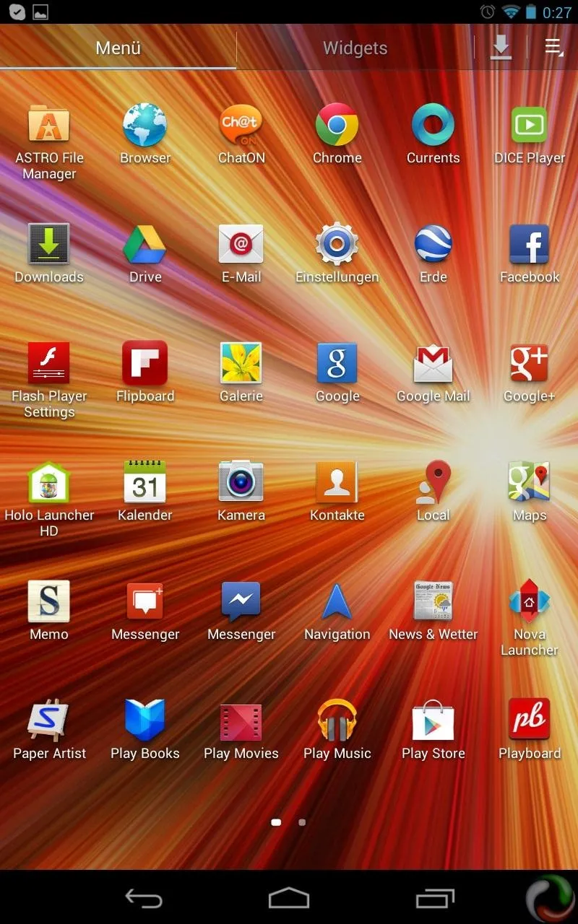Launch Erde (Google Earth)
Image resolution: width=578 pixels, height=924 pixels.
[x=433, y=253]
